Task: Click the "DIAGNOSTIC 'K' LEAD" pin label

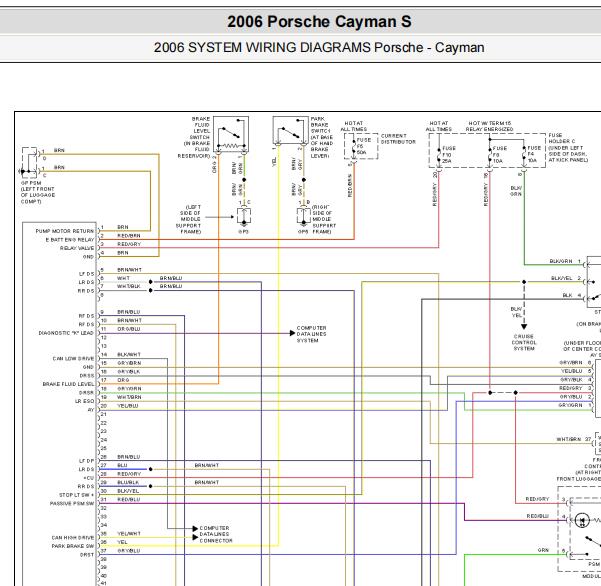Action: click(x=66, y=333)
